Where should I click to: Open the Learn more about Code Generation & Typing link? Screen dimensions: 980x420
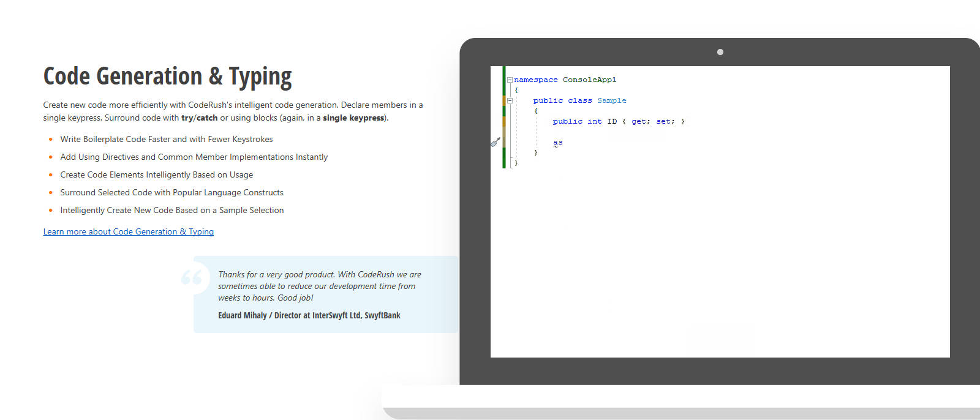click(129, 231)
